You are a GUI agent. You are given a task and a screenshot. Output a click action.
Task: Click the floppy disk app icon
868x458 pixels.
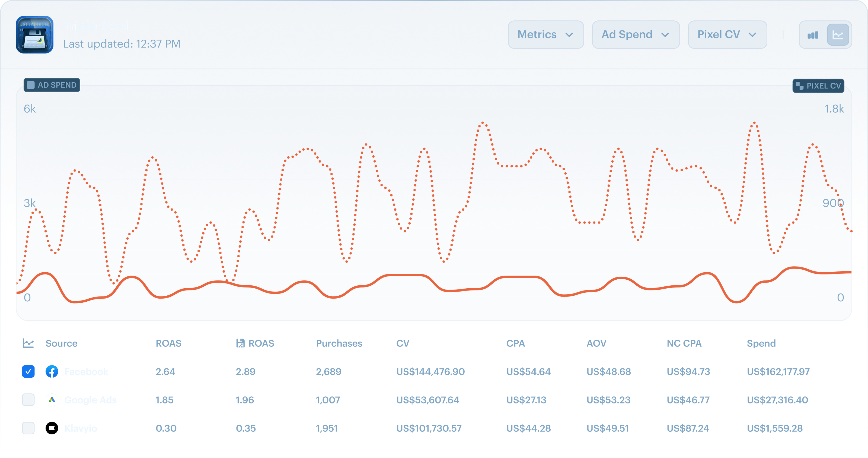[34, 35]
